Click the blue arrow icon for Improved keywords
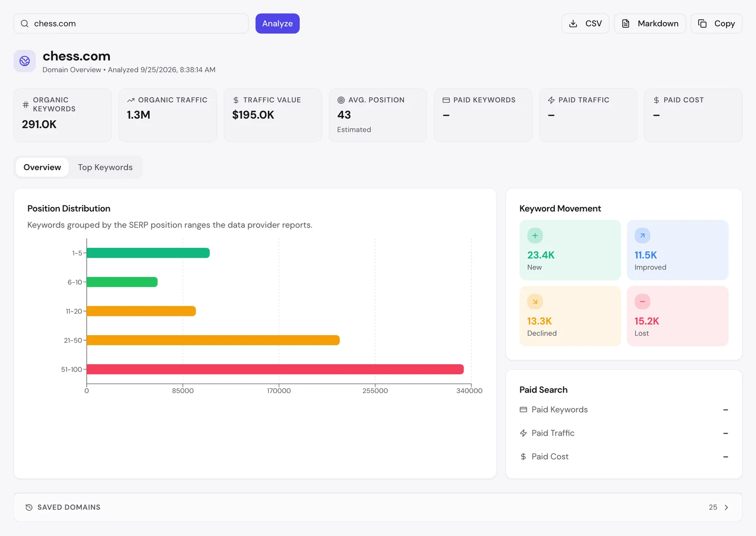Screen dimensions: 756x536 pos(642,235)
